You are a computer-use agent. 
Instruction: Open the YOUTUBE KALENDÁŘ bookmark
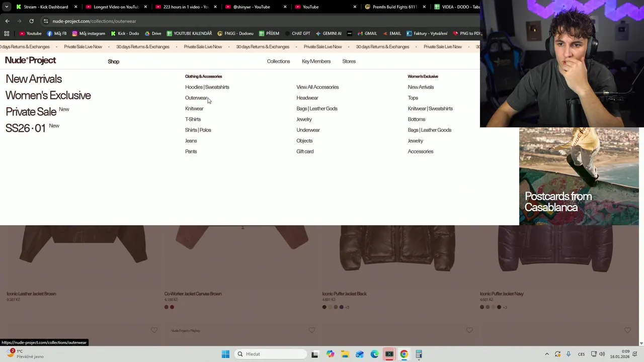point(189,34)
